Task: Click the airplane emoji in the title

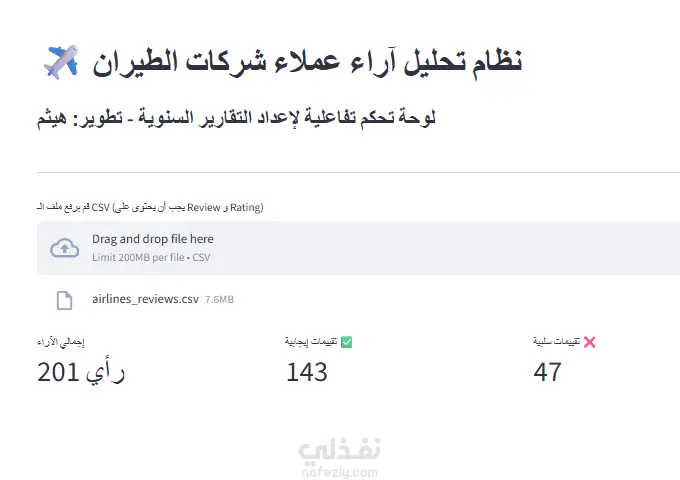Action: click(60, 62)
